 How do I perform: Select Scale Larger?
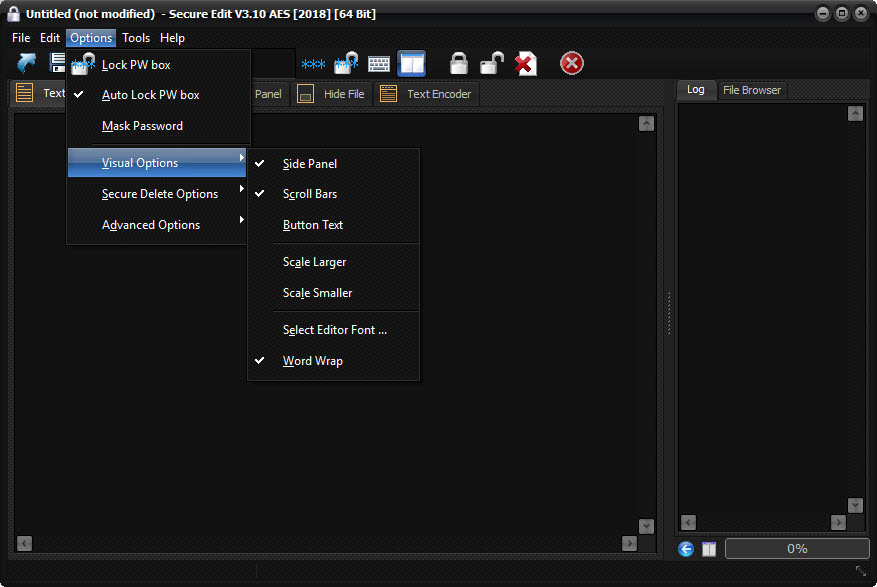point(333,262)
